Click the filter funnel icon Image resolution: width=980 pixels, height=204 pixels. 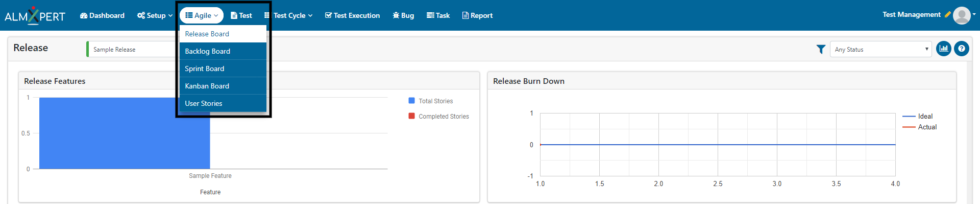point(821,49)
